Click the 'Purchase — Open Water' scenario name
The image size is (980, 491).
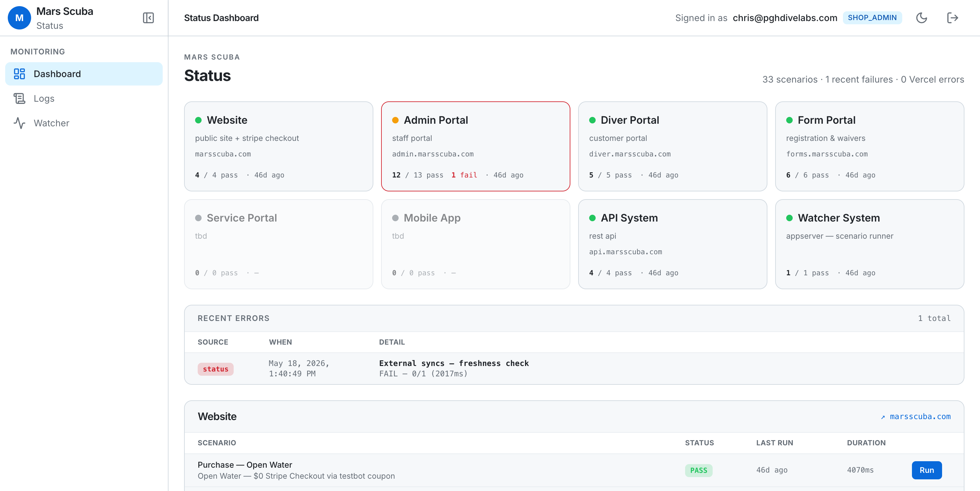(x=245, y=465)
